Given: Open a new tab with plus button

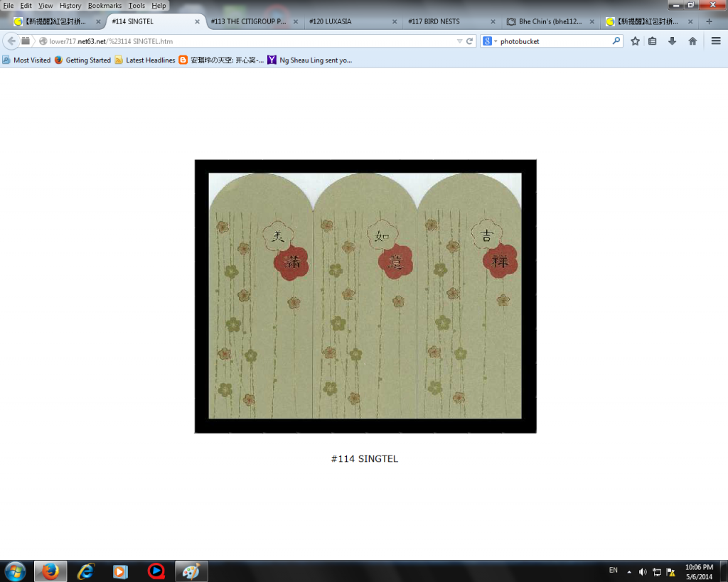Looking at the screenshot, I should tap(709, 21).
